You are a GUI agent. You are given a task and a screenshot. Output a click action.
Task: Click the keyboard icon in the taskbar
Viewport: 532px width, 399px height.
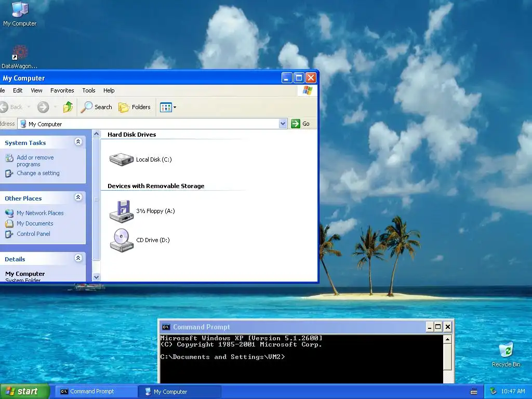pyautogui.click(x=474, y=392)
